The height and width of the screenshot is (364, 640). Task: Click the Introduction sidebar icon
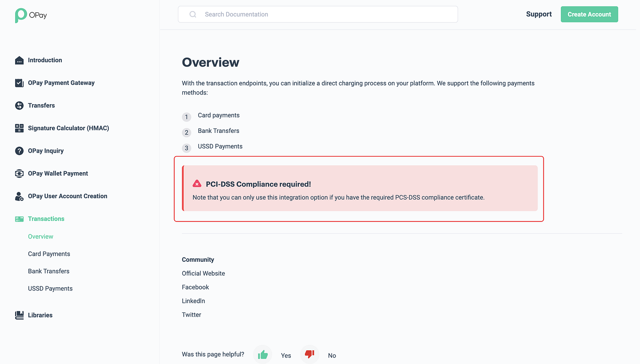(x=19, y=60)
